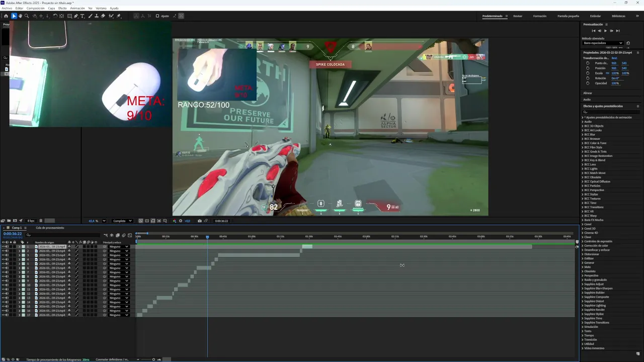Expand layer 1 properties in the timeline
The image size is (644, 362).
19,247
